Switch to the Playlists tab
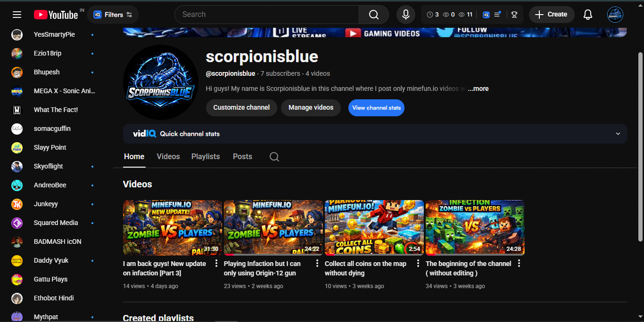The width and height of the screenshot is (644, 322). (206, 157)
